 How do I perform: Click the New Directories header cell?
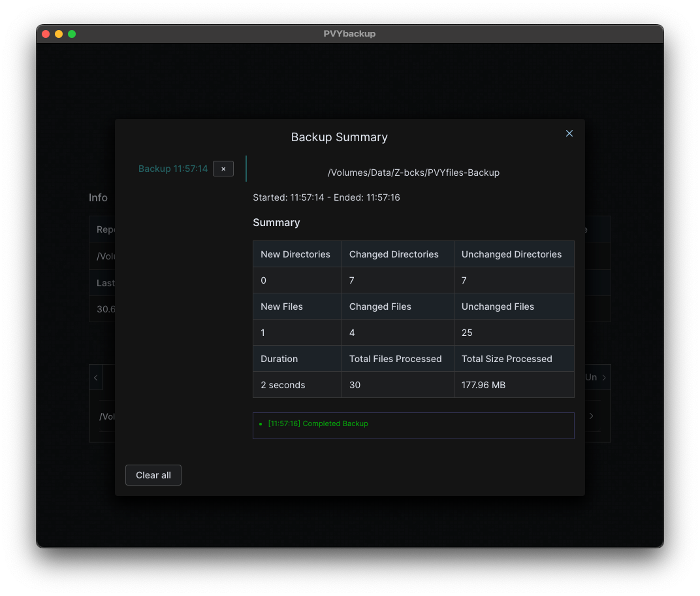[x=297, y=254]
